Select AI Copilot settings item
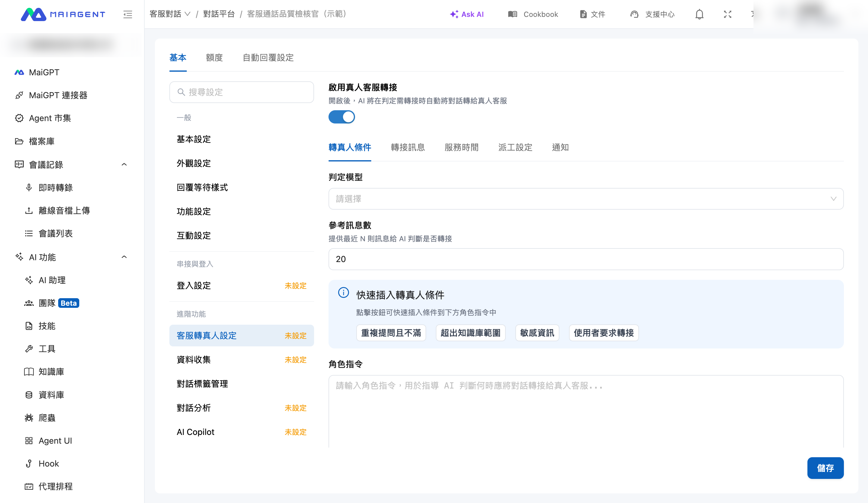The width and height of the screenshot is (868, 503). (x=241, y=432)
